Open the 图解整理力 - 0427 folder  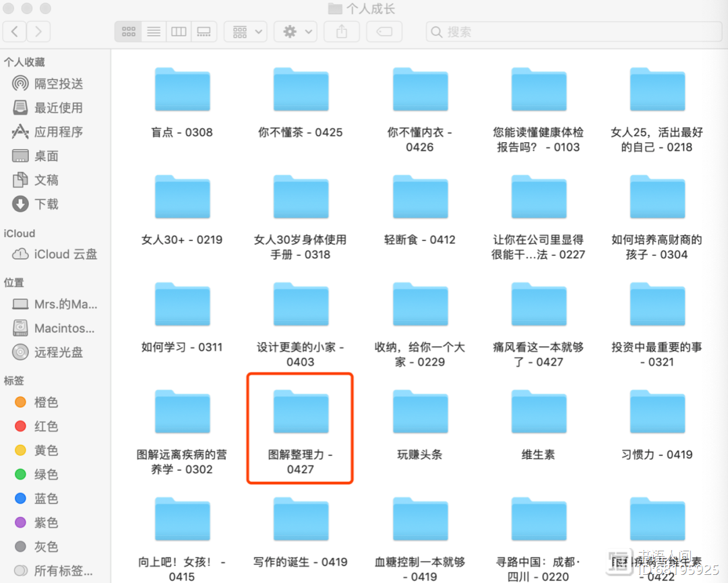(x=301, y=412)
